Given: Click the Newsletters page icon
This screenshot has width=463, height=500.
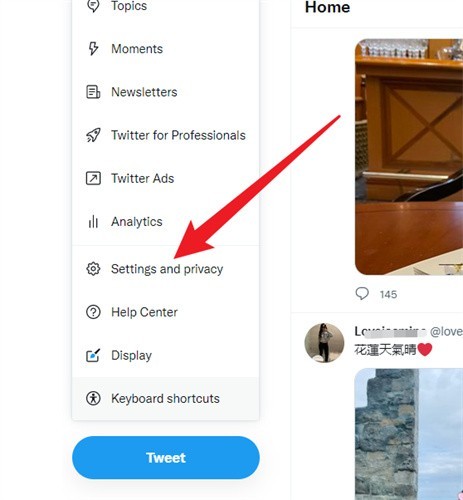Looking at the screenshot, I should pos(93,92).
